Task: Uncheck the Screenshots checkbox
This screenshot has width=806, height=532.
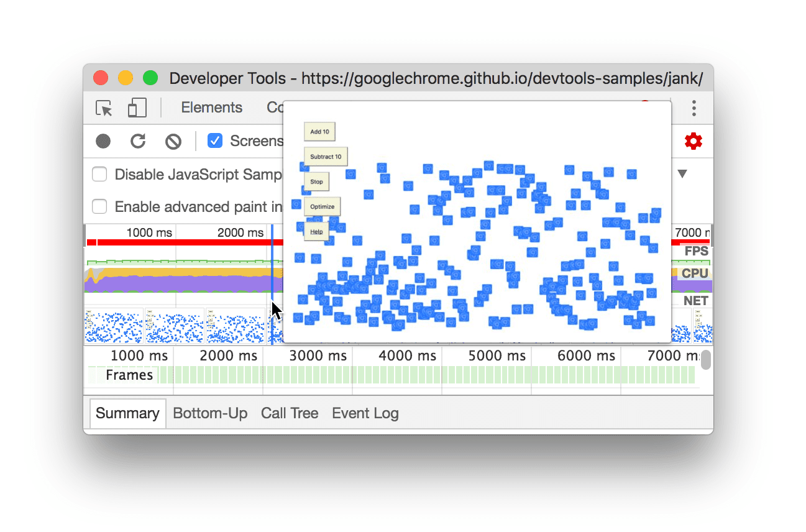Action: tap(214, 140)
